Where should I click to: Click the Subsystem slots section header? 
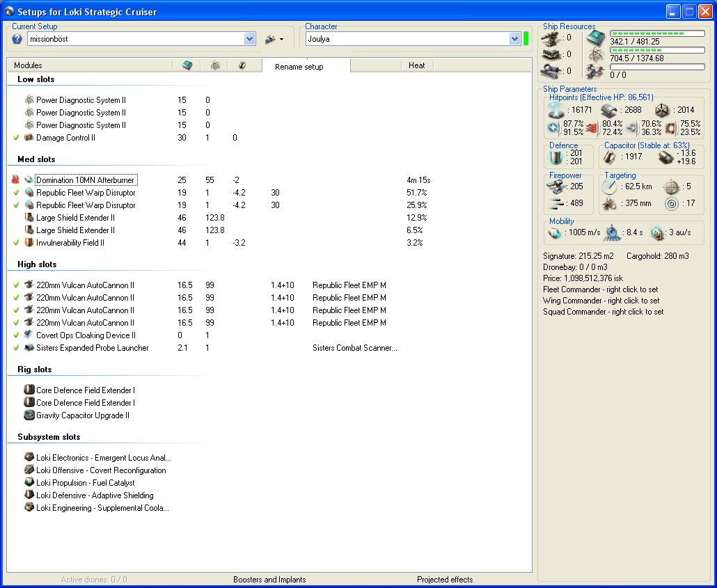[x=49, y=437]
